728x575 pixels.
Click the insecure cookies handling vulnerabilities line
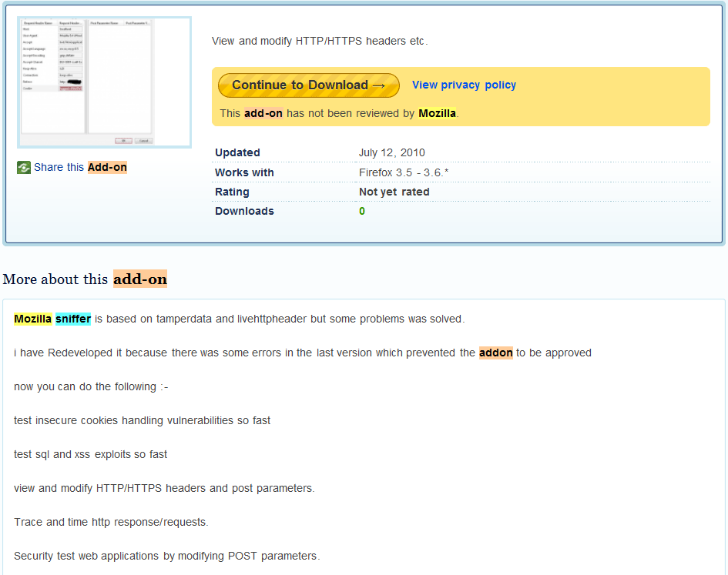coord(142,420)
